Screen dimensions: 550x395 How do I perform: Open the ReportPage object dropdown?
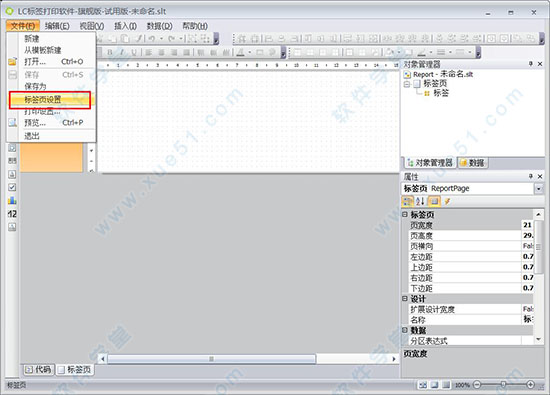point(538,189)
